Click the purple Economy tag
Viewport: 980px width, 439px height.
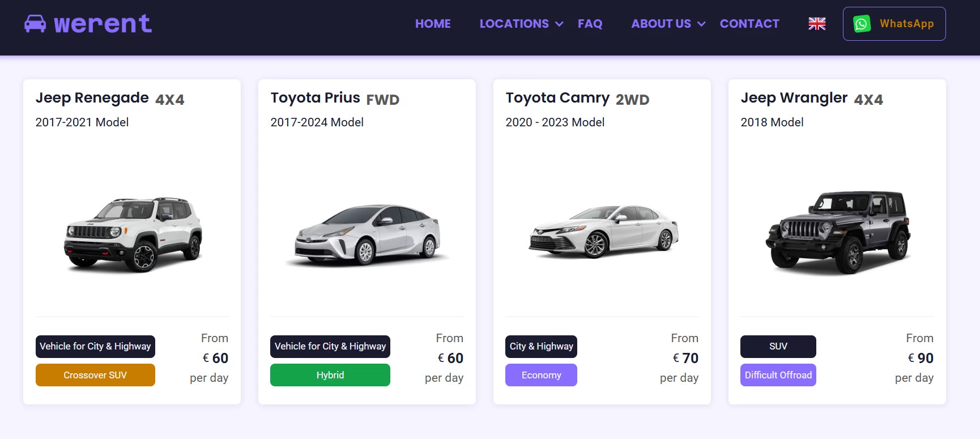(x=541, y=375)
